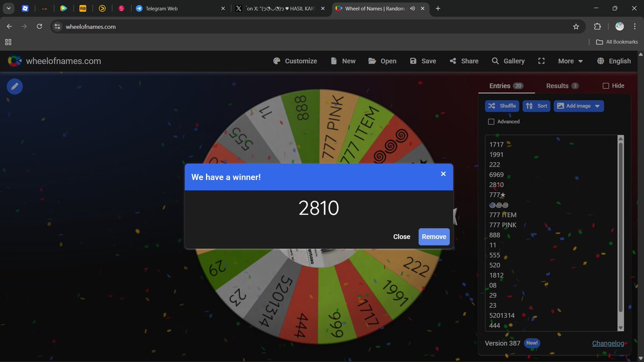The height and width of the screenshot is (362, 644).
Task: Click the wheelofnames.com logo
Action: pyautogui.click(x=54, y=61)
